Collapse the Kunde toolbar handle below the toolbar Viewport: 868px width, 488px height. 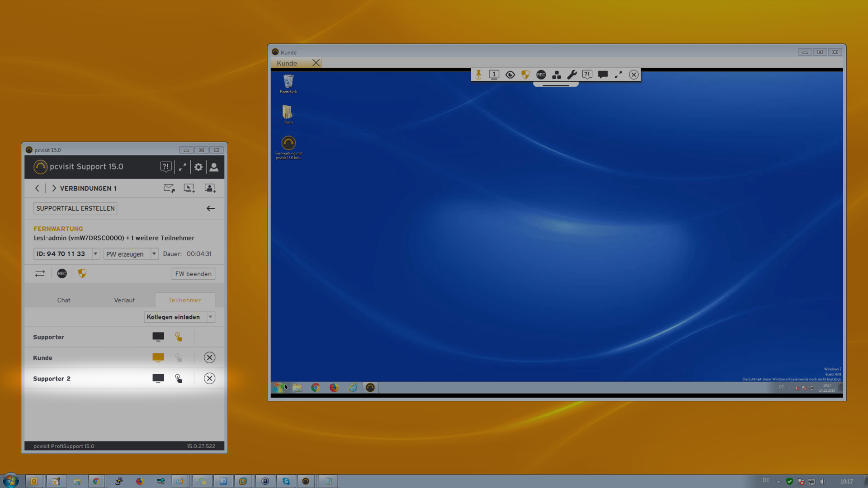(556, 84)
